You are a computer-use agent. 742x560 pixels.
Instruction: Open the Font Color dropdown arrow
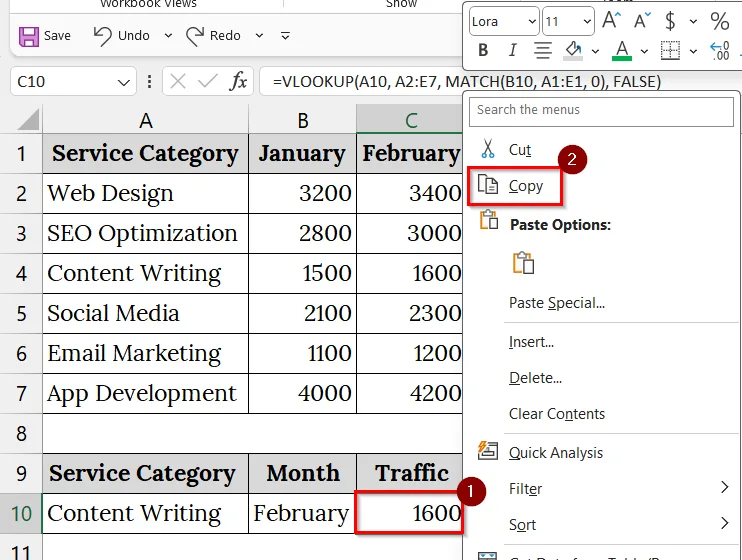pos(644,51)
